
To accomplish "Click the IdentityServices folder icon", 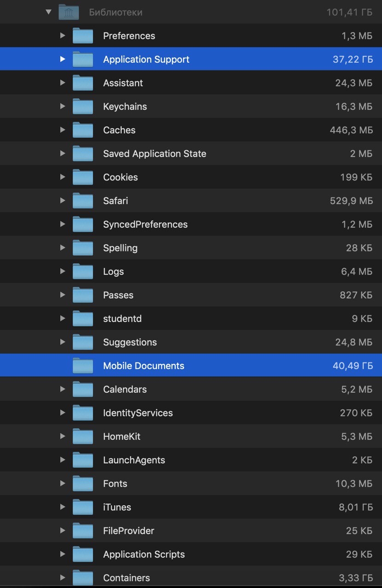I will (x=83, y=413).
